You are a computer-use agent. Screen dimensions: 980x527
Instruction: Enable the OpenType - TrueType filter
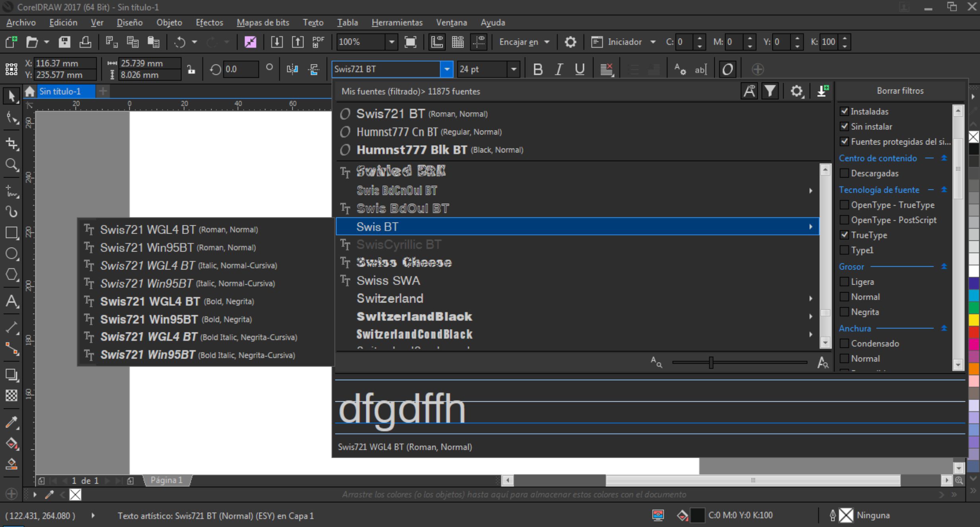[844, 205]
